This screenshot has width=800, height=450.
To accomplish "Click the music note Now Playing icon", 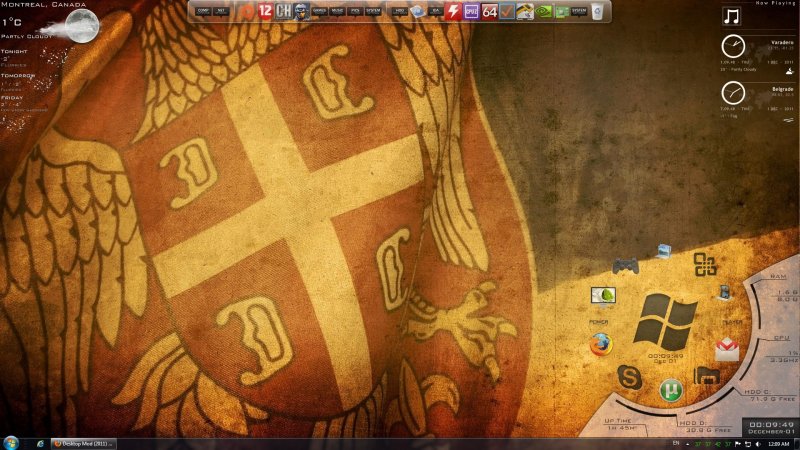I will 732,16.
